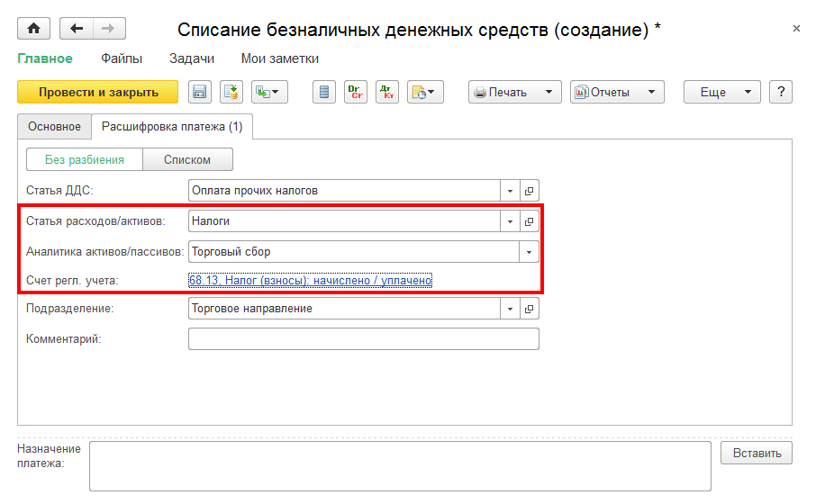The width and height of the screenshot is (816, 504).
Task: Expand the 'Подразделение' dropdown arrow
Action: coord(510,309)
